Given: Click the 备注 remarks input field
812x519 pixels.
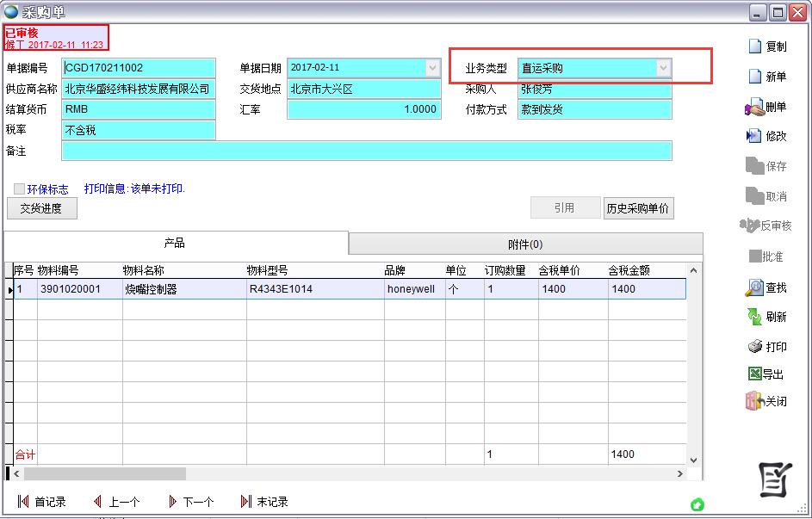Looking at the screenshot, I should tap(366, 151).
